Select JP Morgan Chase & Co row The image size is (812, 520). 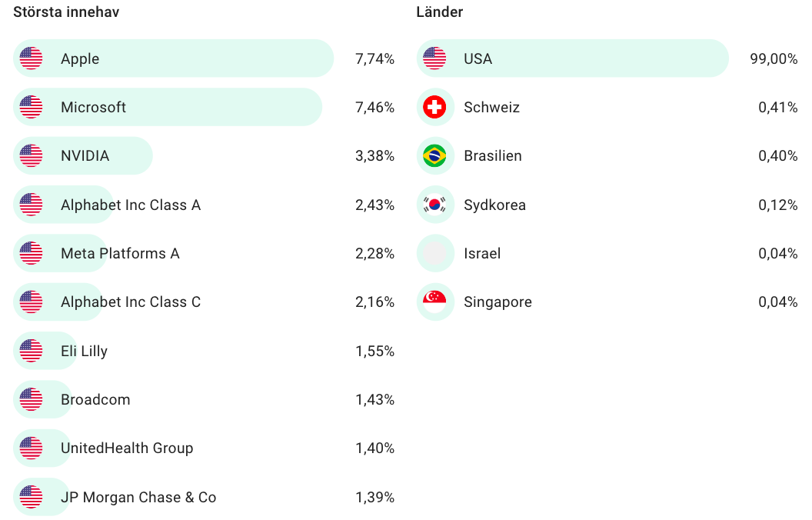138,498
